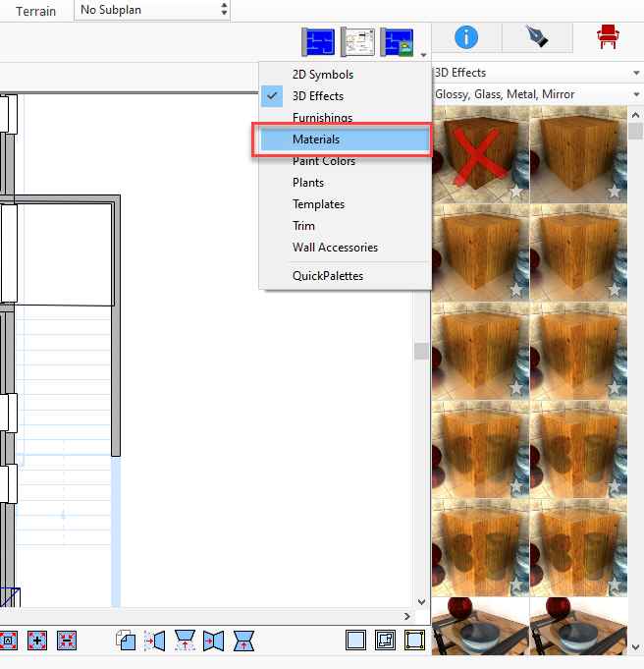644x669 pixels.
Task: Click the blueprint sheet layout icon
Action: point(358,41)
